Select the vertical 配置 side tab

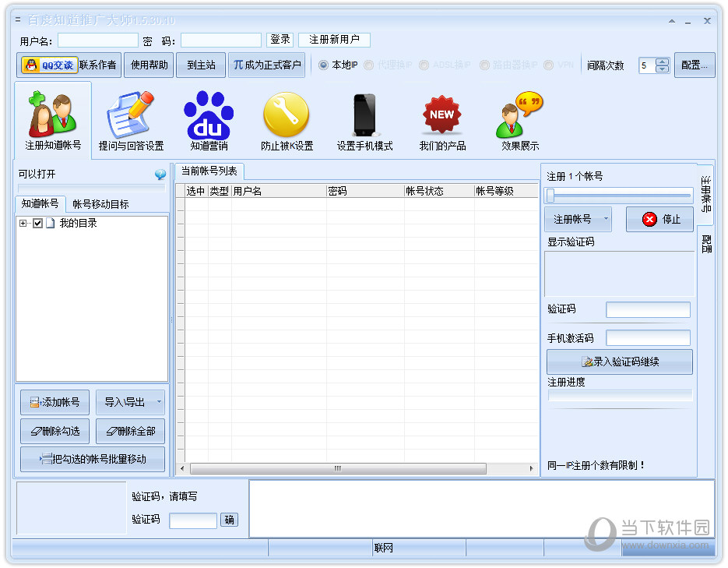[x=705, y=244]
